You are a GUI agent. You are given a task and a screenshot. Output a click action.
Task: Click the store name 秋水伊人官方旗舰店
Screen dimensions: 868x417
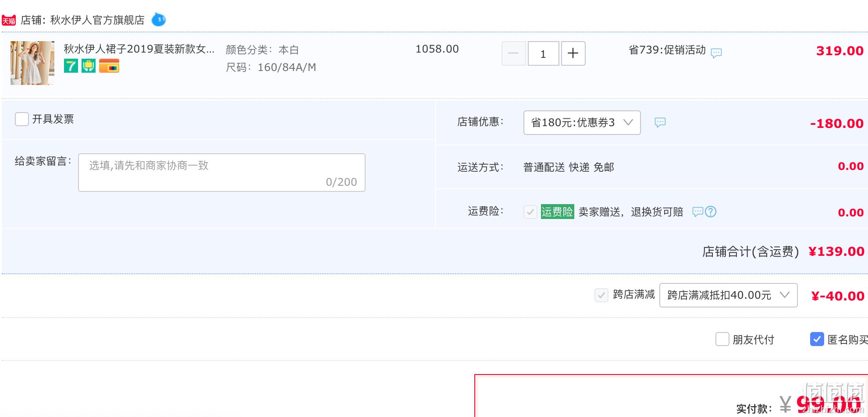point(97,20)
